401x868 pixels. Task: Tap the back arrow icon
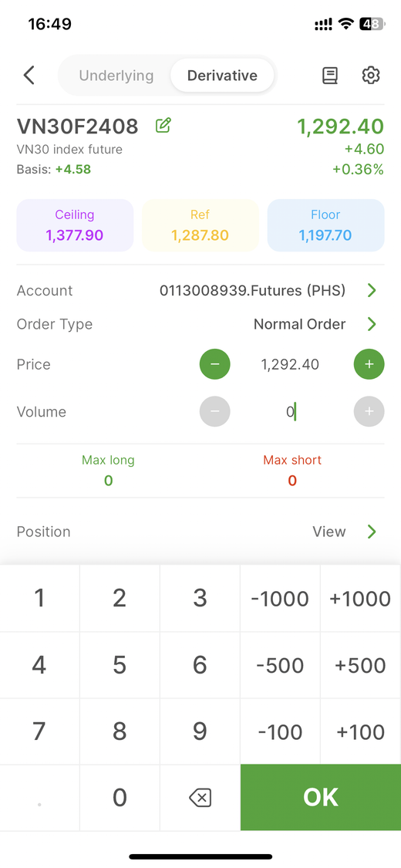[29, 76]
